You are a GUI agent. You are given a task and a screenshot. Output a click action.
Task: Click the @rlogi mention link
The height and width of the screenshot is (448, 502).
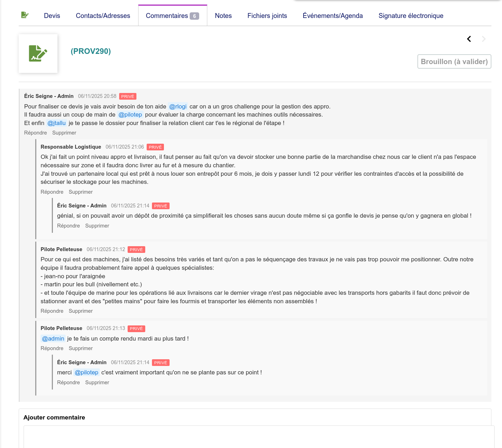pos(178,106)
